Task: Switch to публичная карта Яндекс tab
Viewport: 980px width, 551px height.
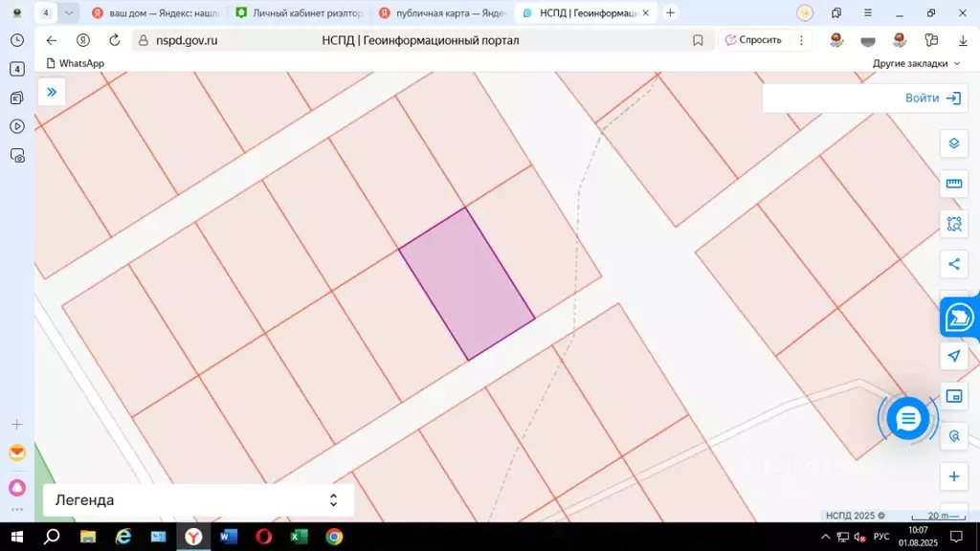Action: (x=443, y=12)
